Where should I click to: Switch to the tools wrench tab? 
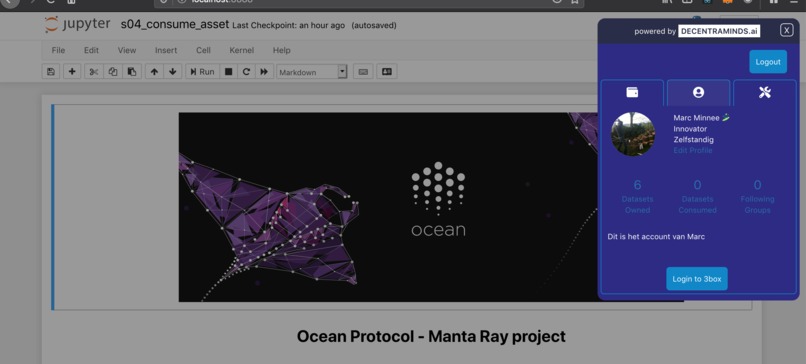tap(765, 93)
